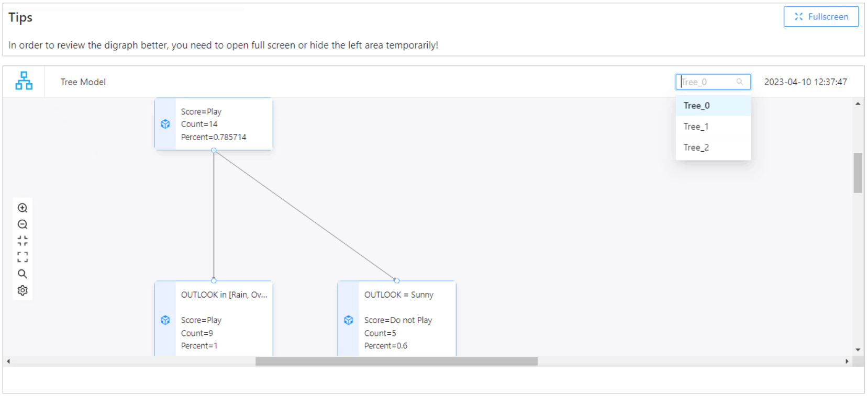
Task: Click the horizontal scrollbar thumb
Action: [396, 361]
